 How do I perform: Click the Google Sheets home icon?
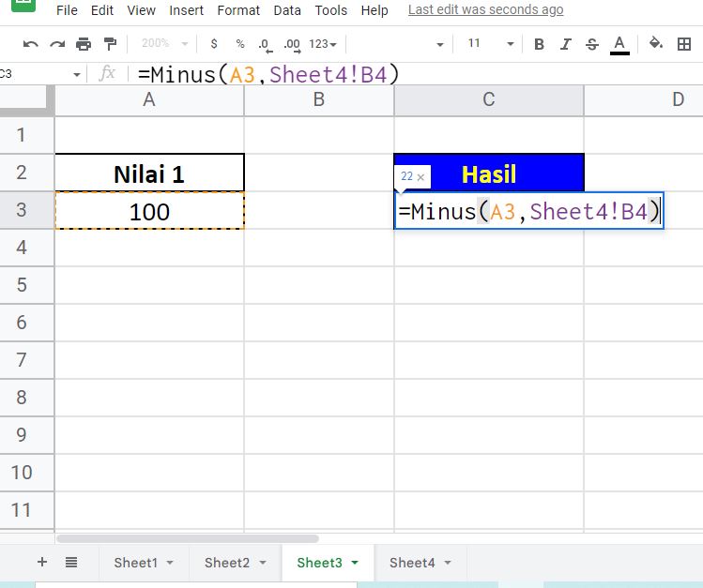coord(23,5)
